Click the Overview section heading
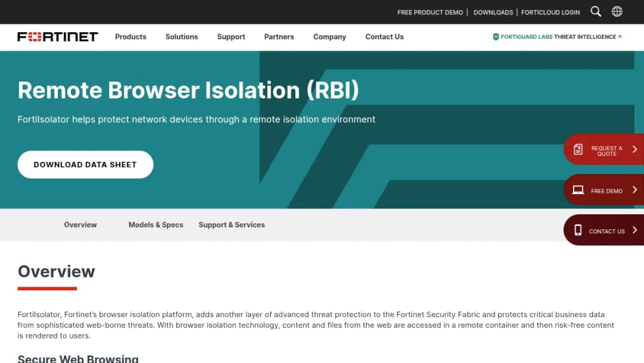Viewport: 644px width, 363px height. tap(56, 271)
